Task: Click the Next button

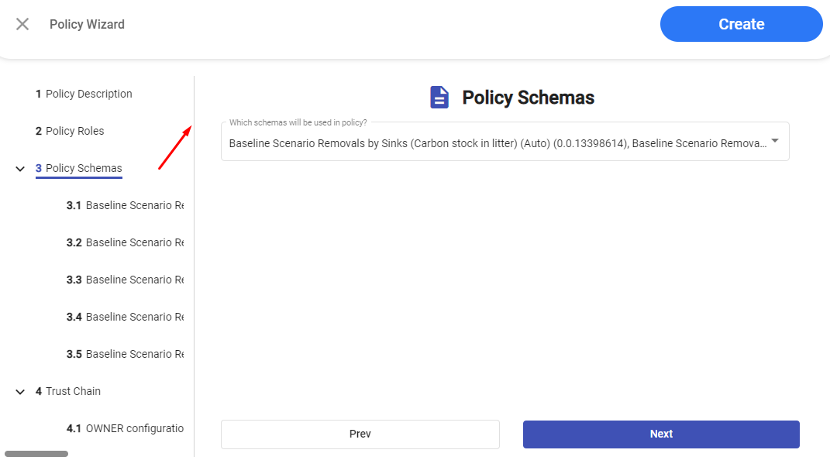Action: [661, 434]
